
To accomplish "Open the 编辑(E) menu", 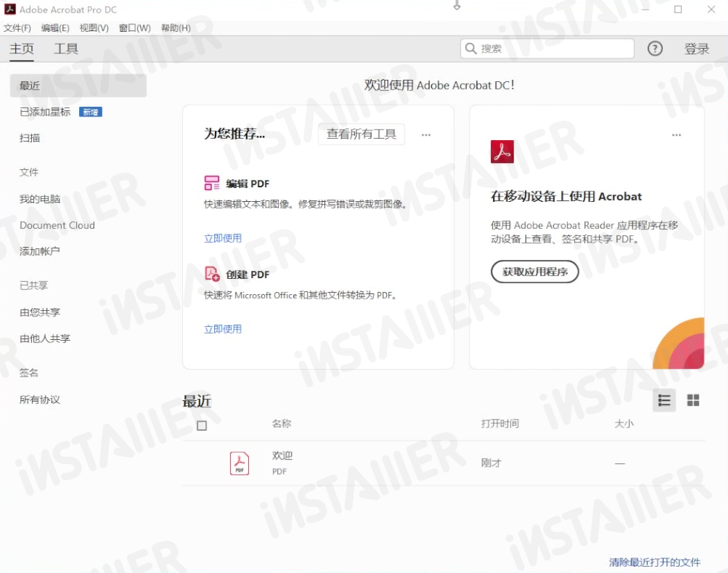I will pos(55,28).
